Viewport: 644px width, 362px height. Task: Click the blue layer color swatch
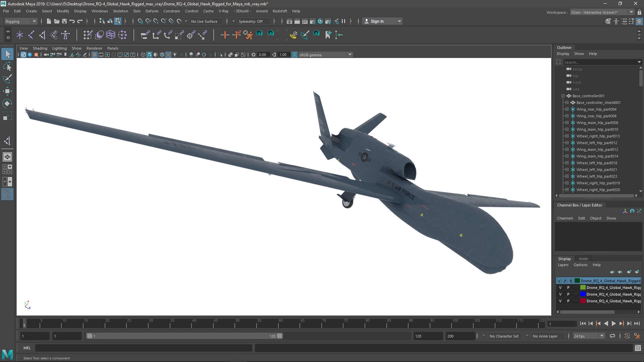583,294
